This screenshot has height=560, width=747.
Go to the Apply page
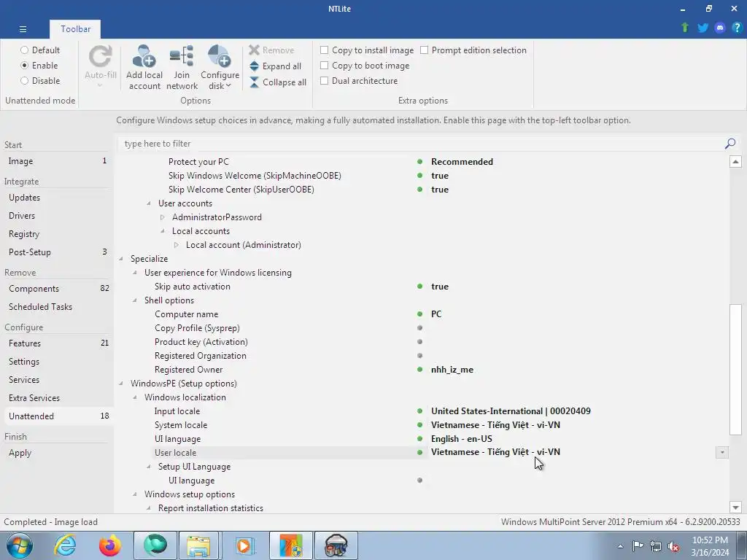pos(57,452)
